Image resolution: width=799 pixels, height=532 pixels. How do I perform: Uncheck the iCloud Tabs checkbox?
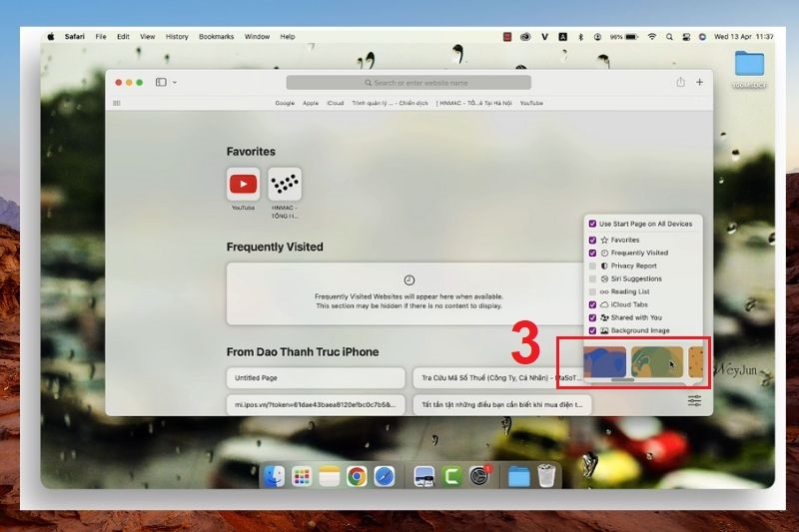point(592,304)
